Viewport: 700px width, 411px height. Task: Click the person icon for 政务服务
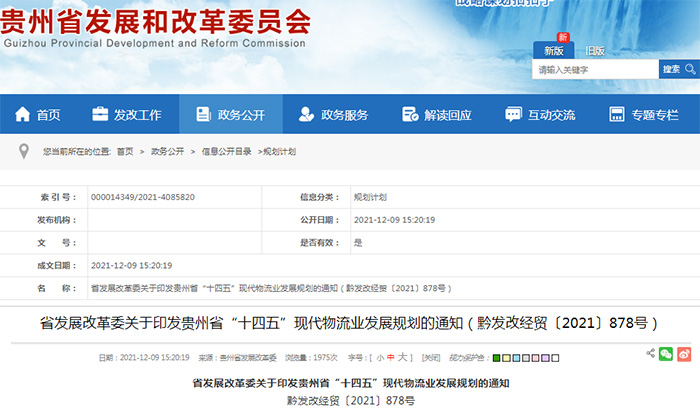click(306, 114)
